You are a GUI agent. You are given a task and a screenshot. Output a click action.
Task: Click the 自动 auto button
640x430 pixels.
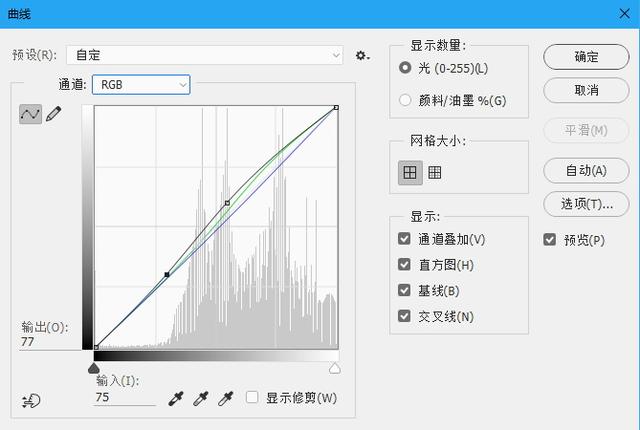(x=586, y=170)
